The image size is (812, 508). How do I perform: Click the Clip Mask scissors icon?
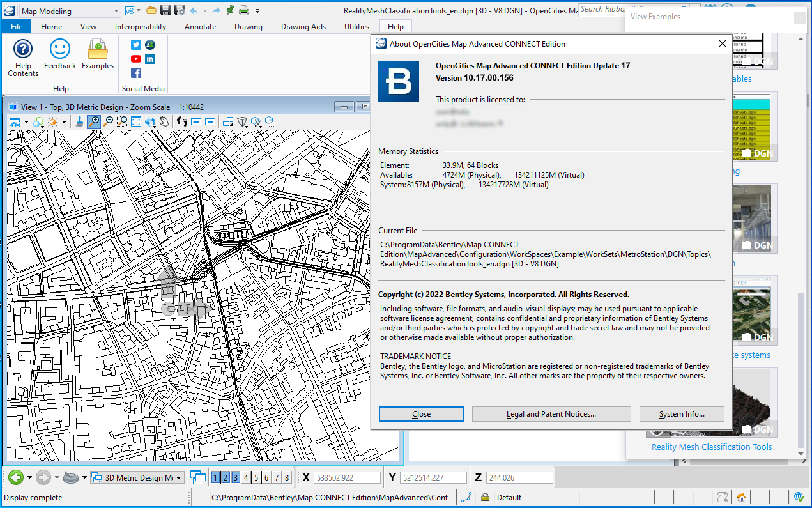click(x=256, y=121)
